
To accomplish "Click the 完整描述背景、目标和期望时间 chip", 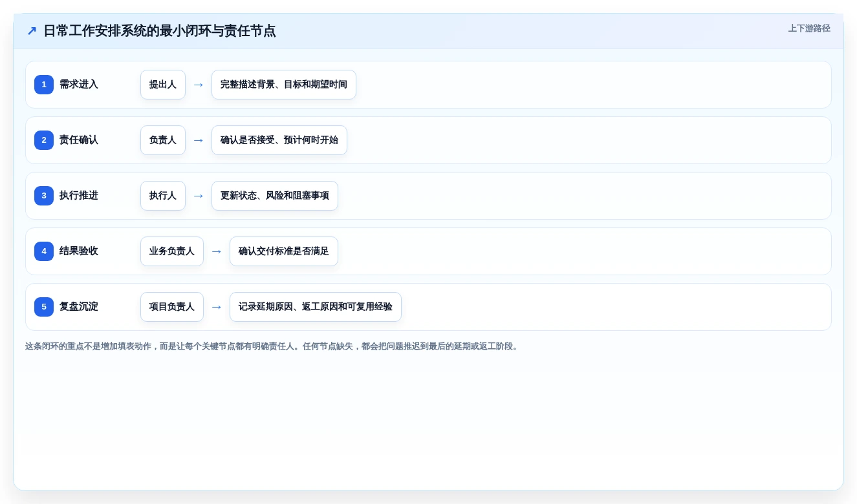I will 284,85.
